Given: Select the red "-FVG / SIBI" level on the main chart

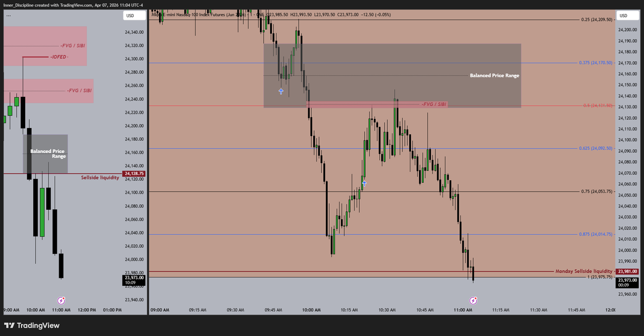Looking at the screenshot, I should coord(434,103).
